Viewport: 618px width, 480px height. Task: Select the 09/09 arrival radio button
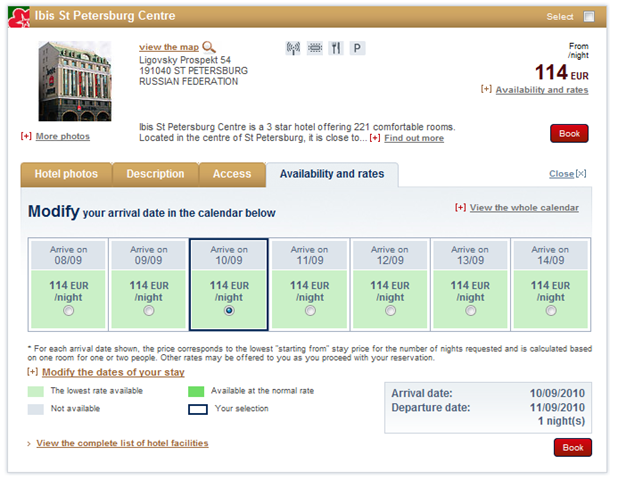tap(149, 311)
